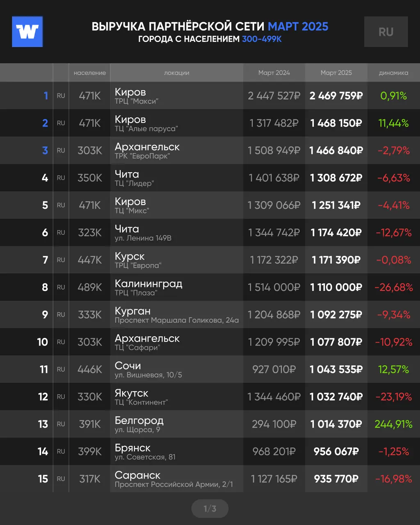Screen dimensions: 420x525
Task: Select the Калининград ТРЦ "Плаза" entry
Action: 148,287
